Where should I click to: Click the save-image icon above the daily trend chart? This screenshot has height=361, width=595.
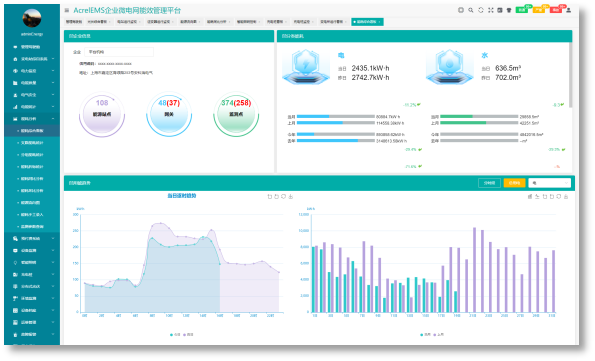291,196
